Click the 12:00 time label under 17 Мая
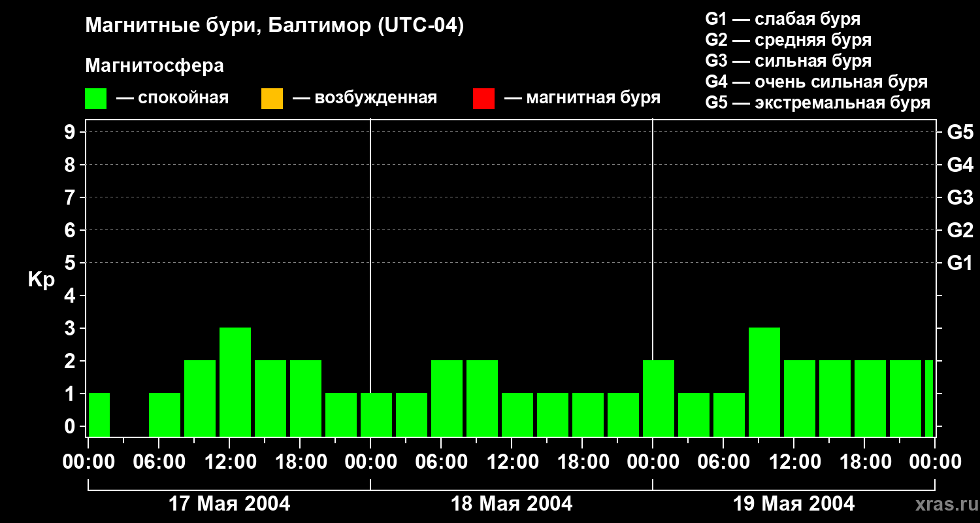This screenshot has height=523, width=980. [x=231, y=462]
